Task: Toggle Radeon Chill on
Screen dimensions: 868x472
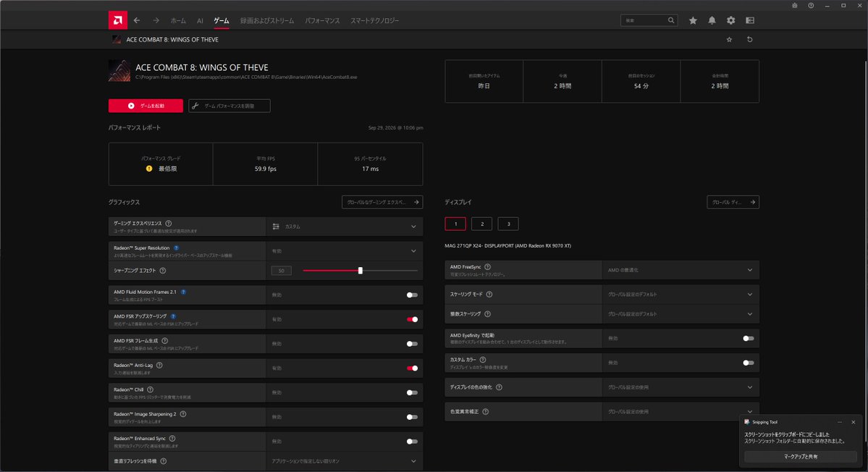Action: tap(412, 392)
